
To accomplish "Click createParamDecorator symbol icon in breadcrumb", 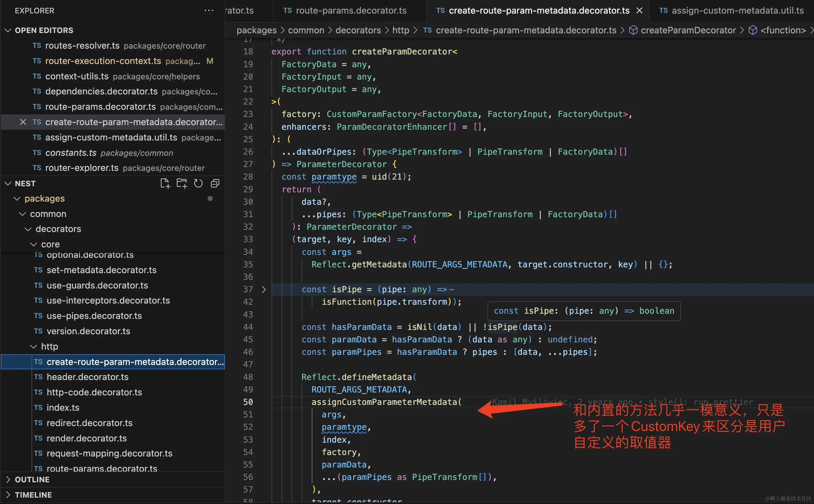I will pyautogui.click(x=633, y=30).
